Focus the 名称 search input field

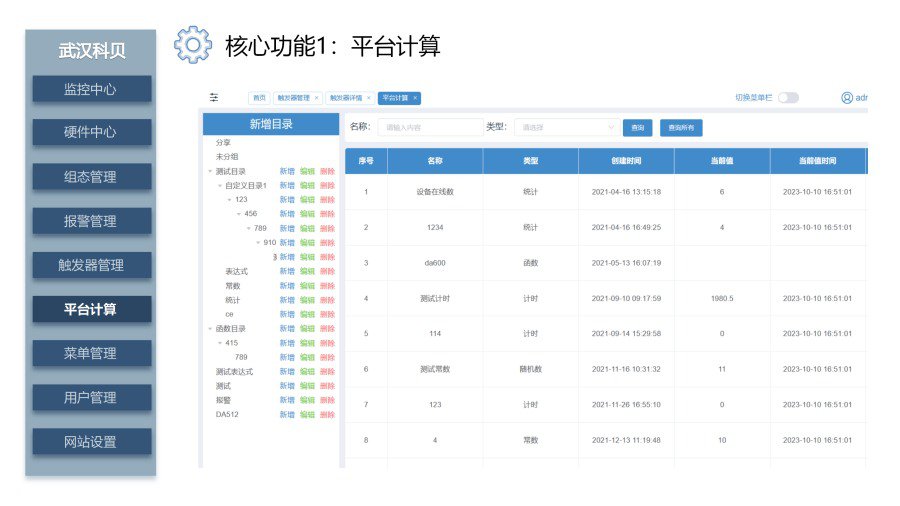(429, 127)
